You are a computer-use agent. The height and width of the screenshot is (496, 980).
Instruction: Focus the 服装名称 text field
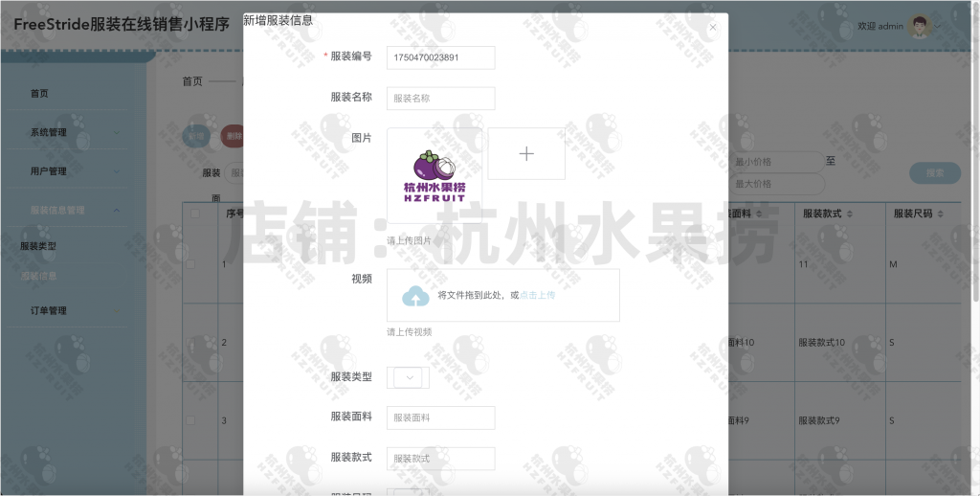(x=440, y=99)
